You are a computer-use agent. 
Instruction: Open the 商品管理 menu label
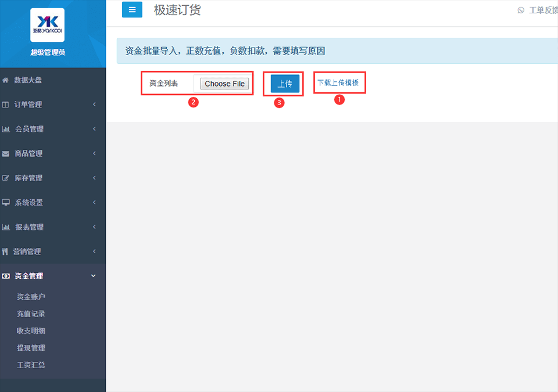(28, 154)
